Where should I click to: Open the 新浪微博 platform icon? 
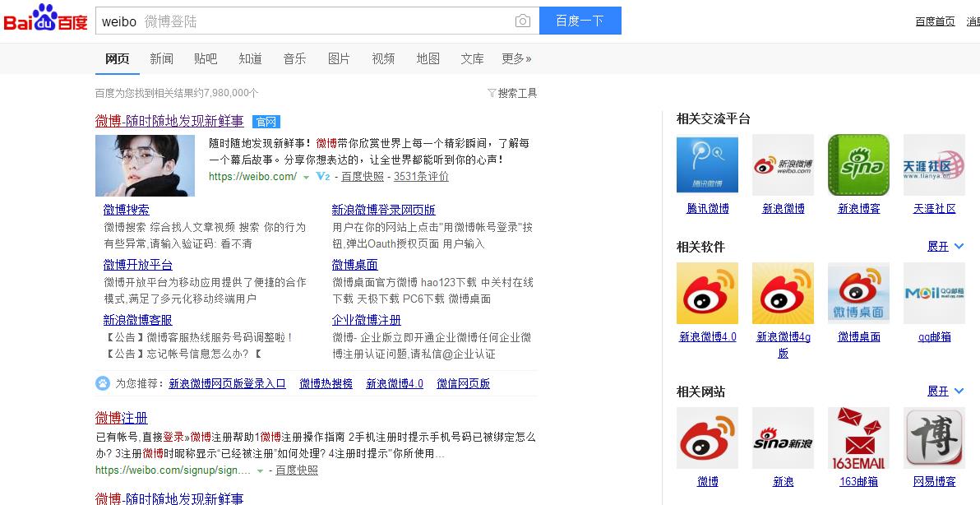[783, 165]
